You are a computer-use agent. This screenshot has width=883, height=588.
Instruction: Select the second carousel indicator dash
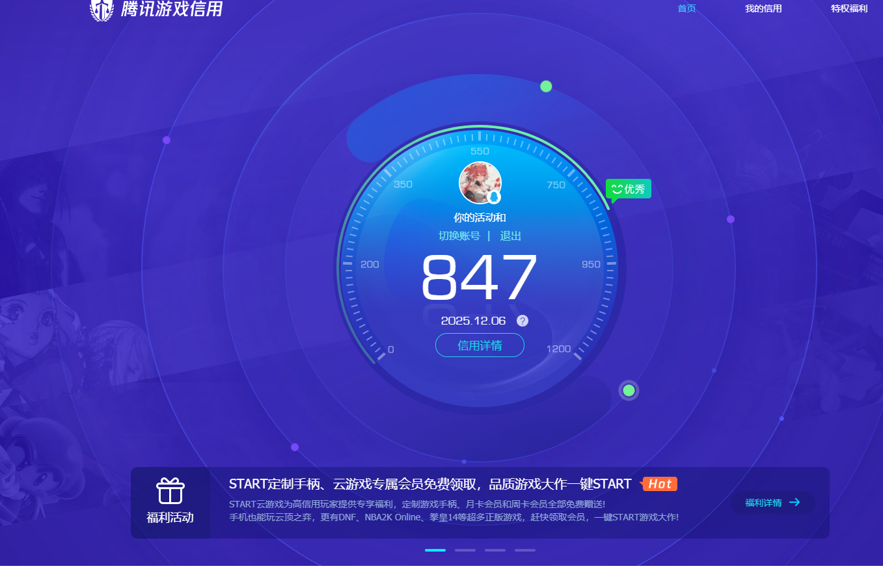[465, 550]
